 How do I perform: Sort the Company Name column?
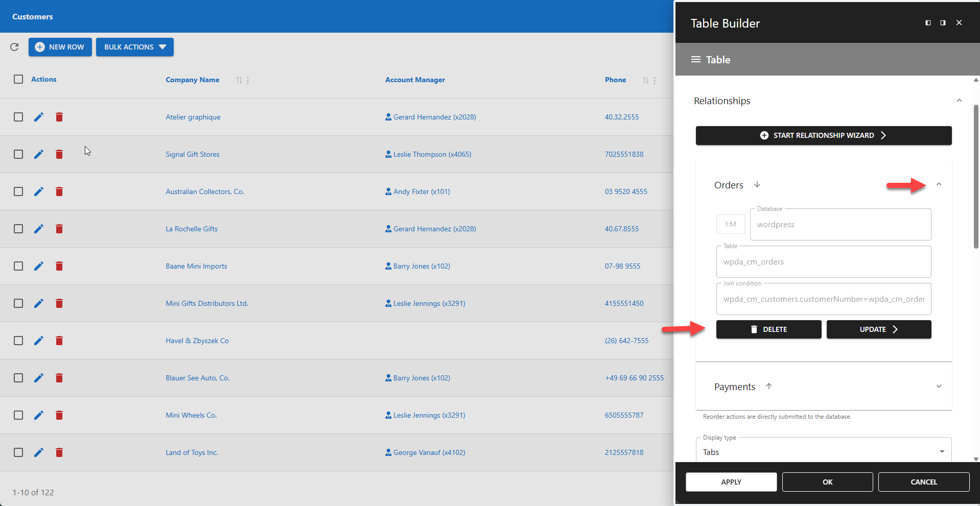[x=238, y=80]
